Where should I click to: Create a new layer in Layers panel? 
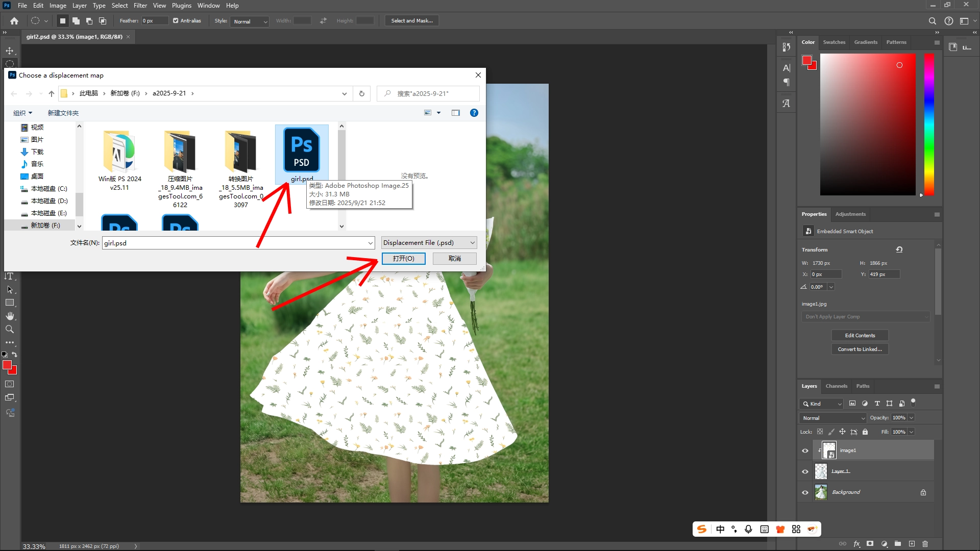[x=912, y=544]
